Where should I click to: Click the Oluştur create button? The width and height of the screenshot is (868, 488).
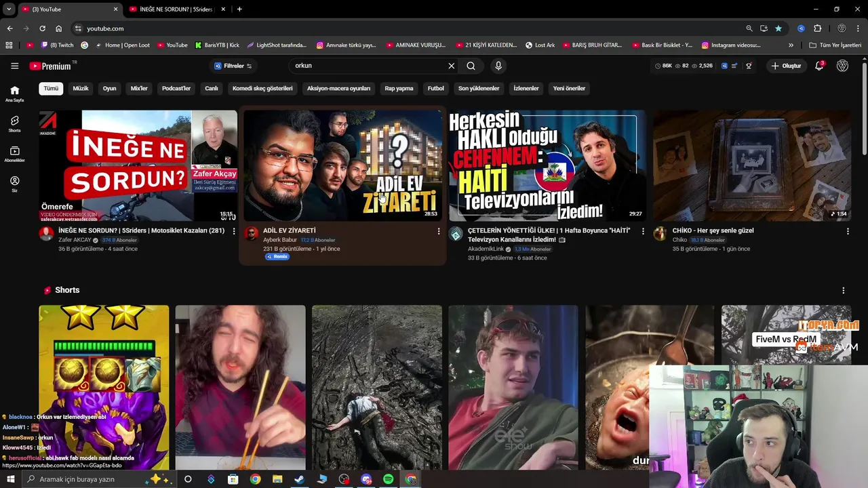[787, 66]
